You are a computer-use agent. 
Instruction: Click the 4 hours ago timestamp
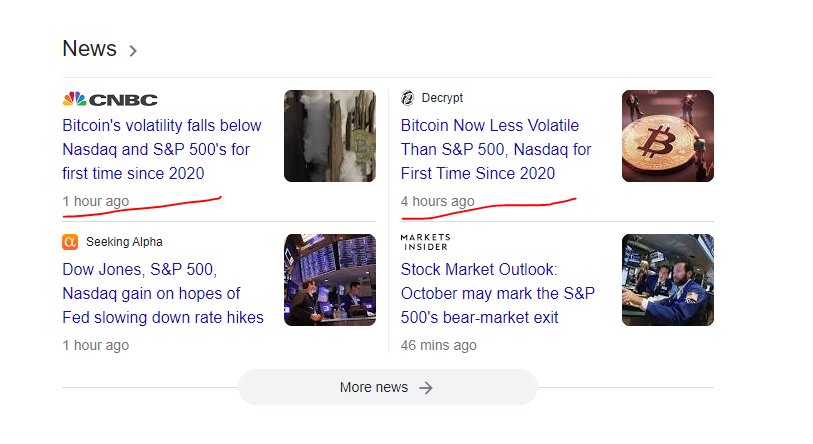437,201
